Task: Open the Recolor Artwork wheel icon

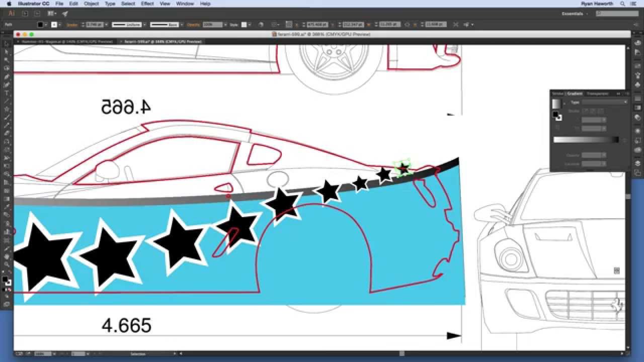Action: [x=261, y=24]
